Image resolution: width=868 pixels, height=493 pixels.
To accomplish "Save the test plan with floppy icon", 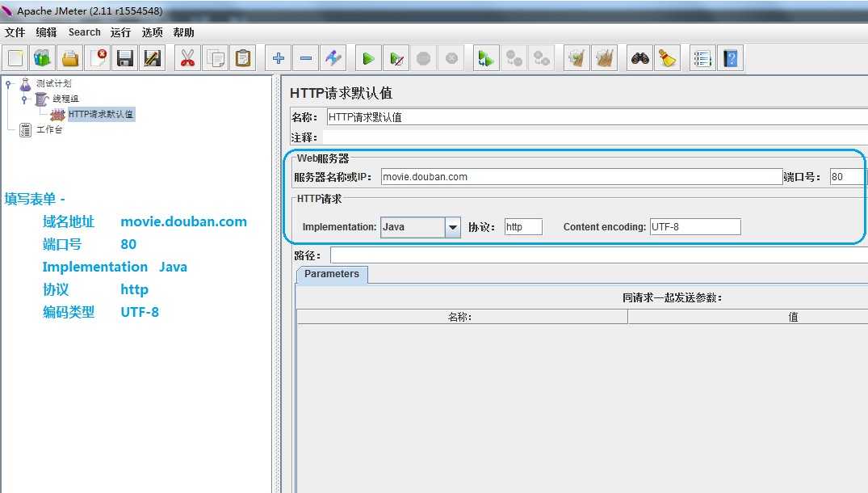I will click(x=125, y=58).
